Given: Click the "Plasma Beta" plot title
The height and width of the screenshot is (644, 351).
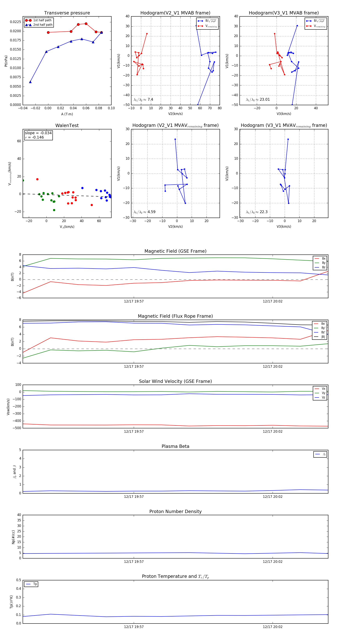Looking at the screenshot, I should pyautogui.click(x=175, y=446).
